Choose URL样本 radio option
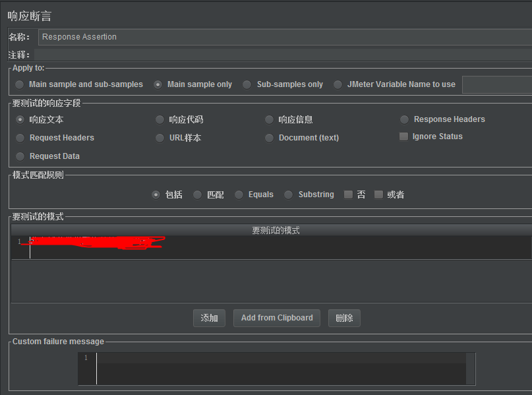The width and height of the screenshot is (532, 395). pos(160,138)
